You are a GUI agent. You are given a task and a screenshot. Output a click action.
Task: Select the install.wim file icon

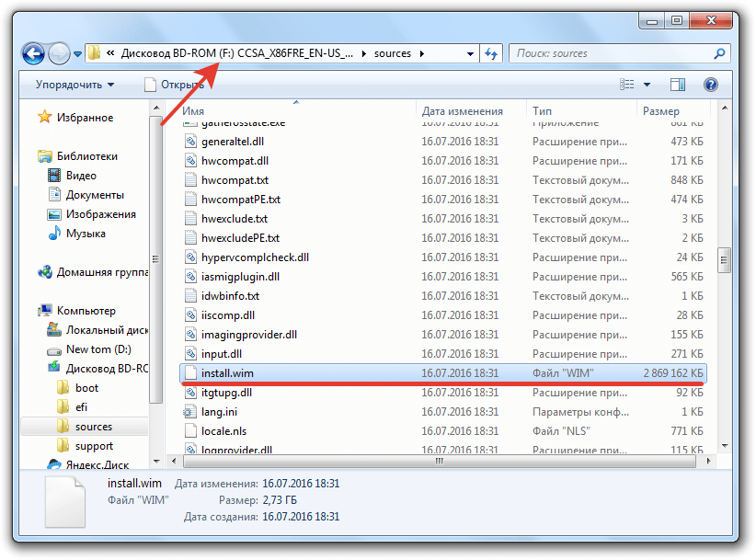191,373
